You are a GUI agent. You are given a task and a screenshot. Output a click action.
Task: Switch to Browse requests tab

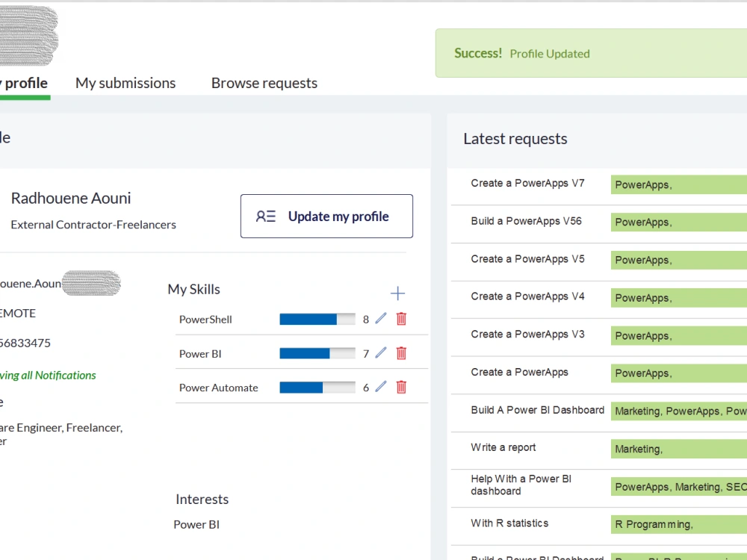(x=264, y=84)
